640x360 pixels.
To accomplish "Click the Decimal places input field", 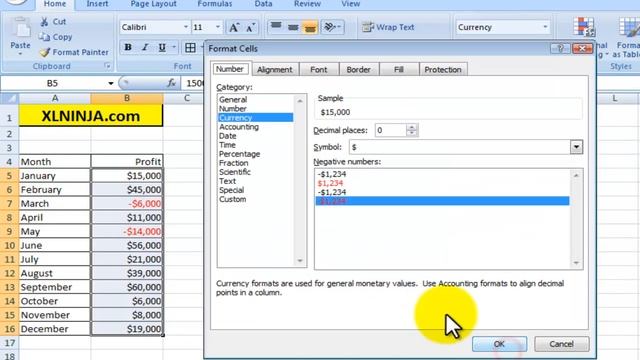I will tap(391, 130).
